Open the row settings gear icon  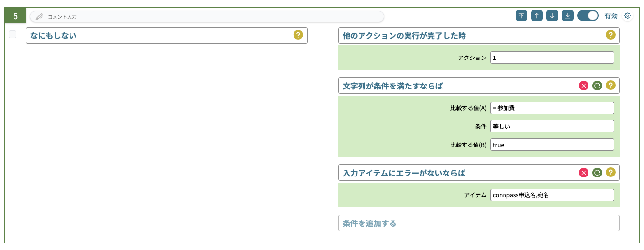627,15
